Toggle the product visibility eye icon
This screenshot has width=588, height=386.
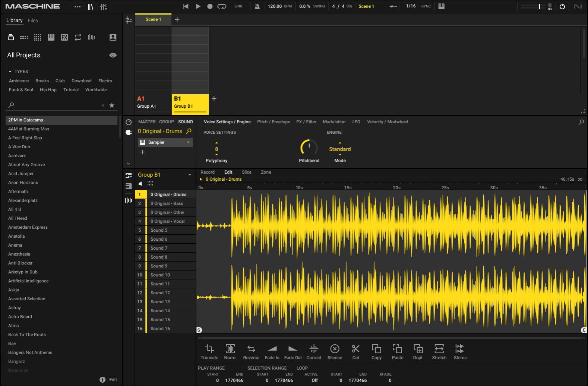point(113,55)
